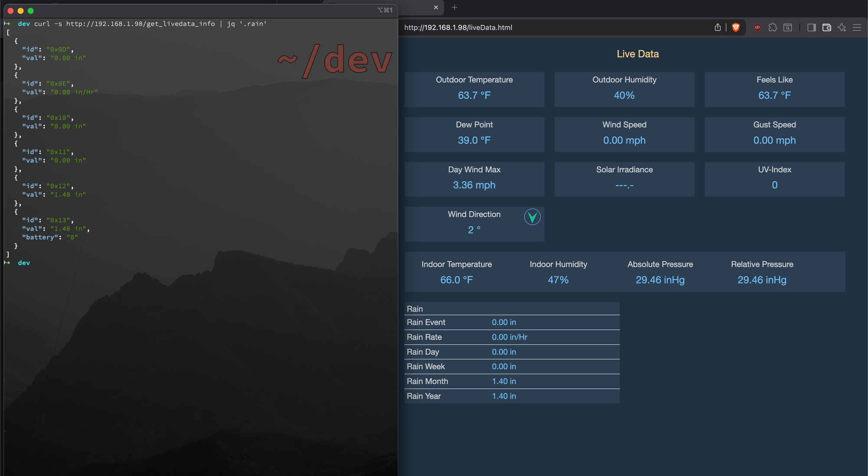The image size is (868, 476).
Task: Click the share page icon
Action: pos(717,27)
